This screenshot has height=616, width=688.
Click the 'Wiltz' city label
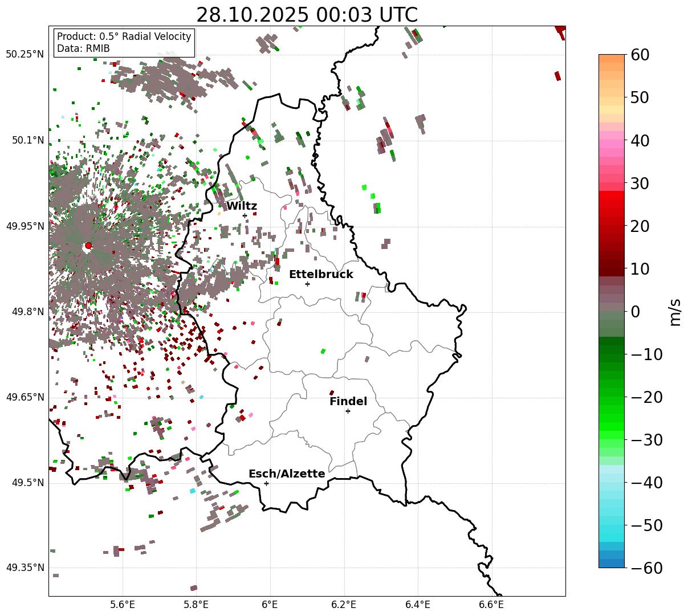point(242,206)
